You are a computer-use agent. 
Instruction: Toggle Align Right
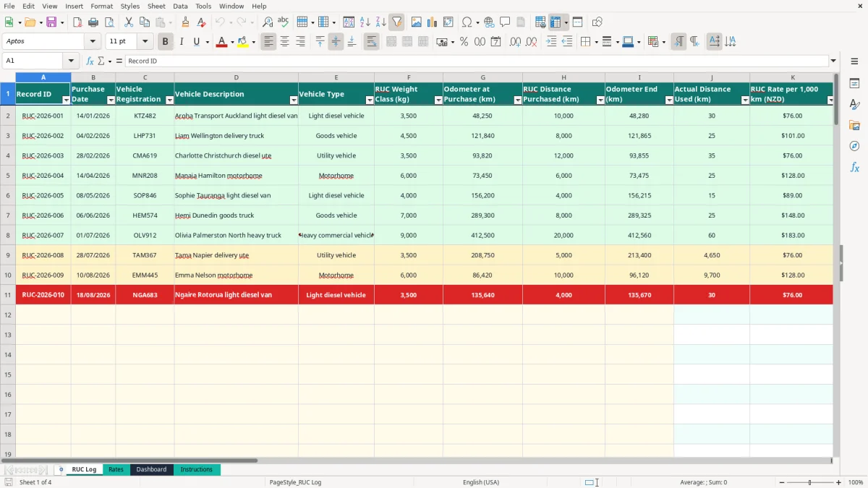pos(301,42)
